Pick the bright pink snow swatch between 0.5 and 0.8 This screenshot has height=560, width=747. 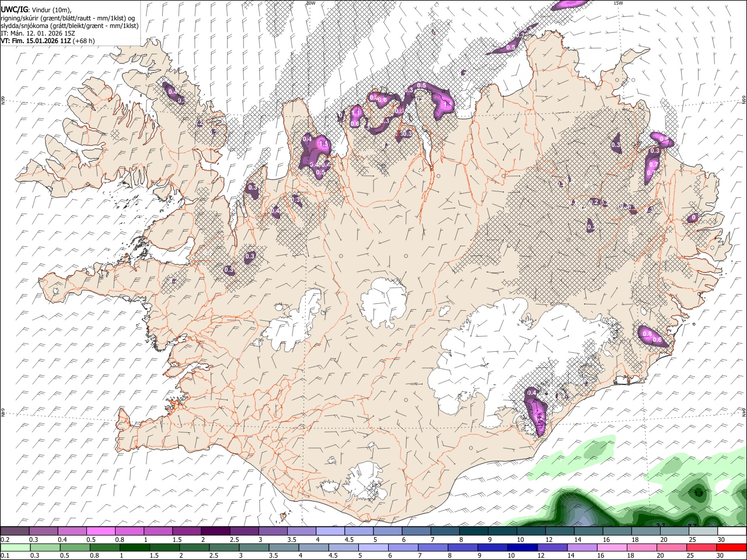[101, 531]
